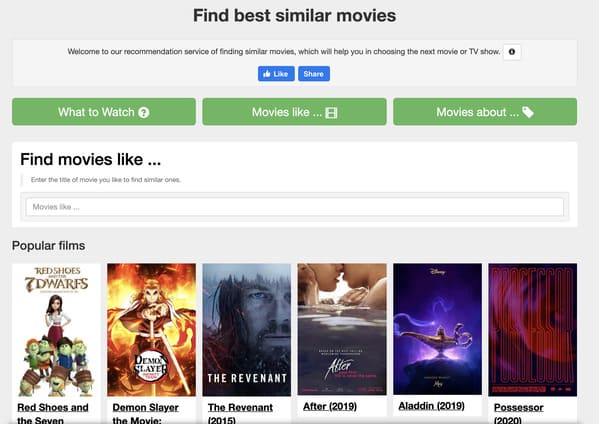Open The Revenant movie poster

(x=246, y=330)
